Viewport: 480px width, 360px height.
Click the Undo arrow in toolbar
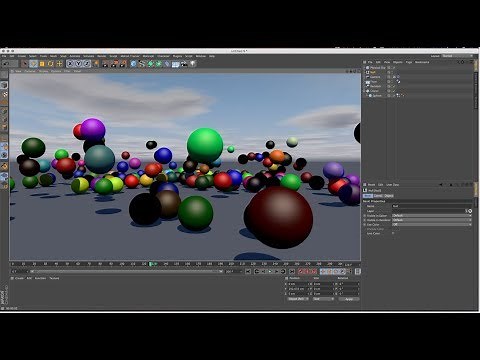point(5,64)
